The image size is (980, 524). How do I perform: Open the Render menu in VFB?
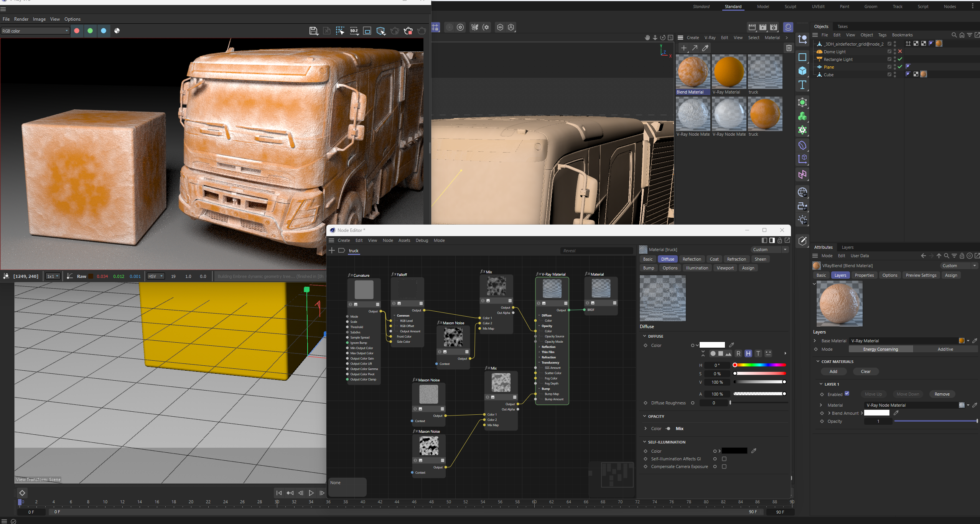click(x=21, y=19)
